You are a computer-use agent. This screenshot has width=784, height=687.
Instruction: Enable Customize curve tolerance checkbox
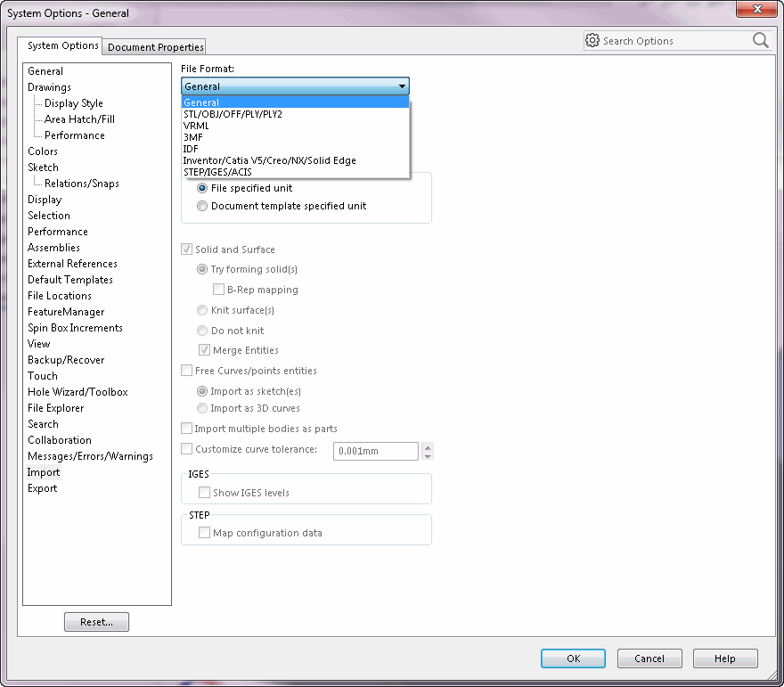(x=186, y=449)
